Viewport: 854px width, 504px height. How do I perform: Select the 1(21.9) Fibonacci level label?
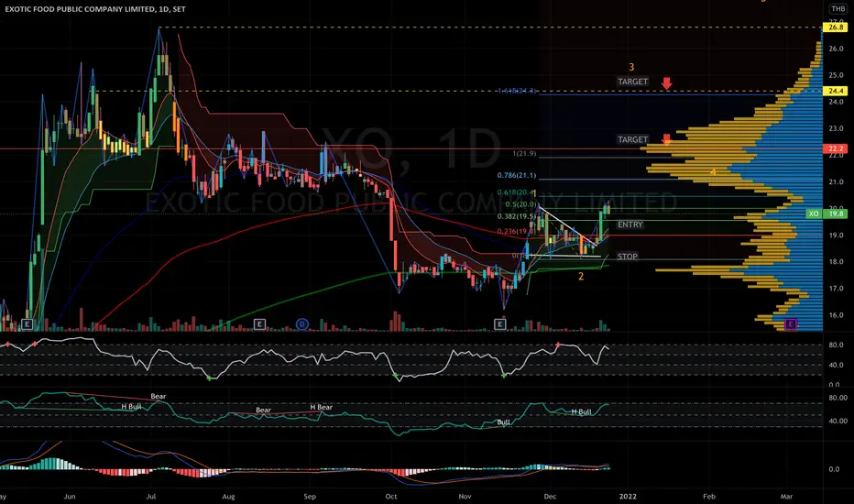coord(524,154)
